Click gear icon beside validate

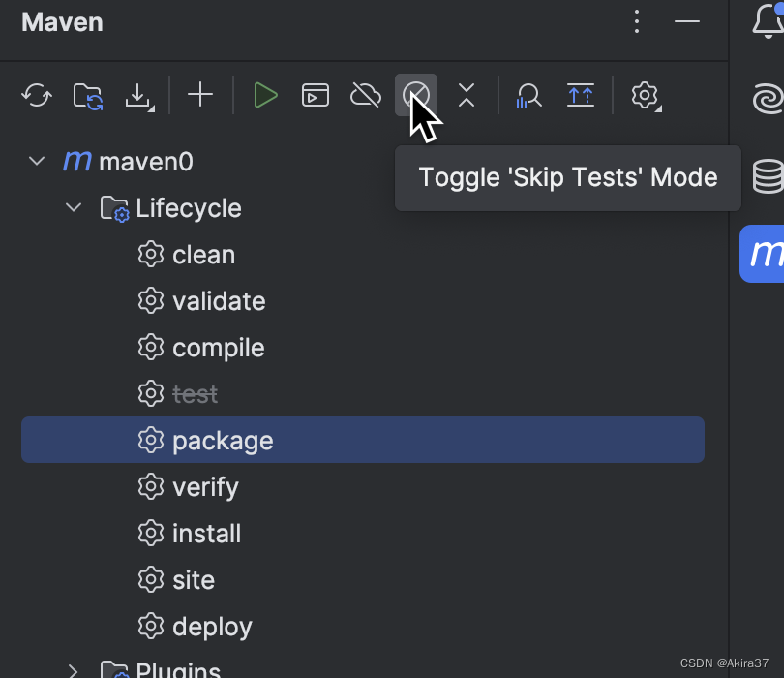point(150,300)
